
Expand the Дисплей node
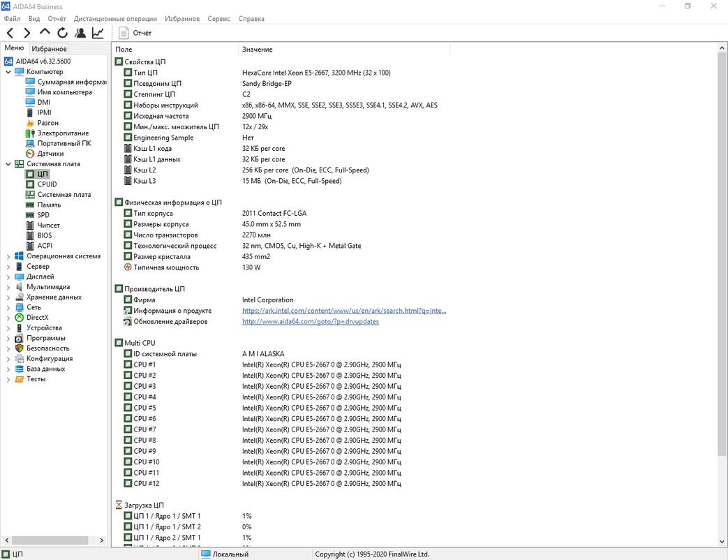click(x=8, y=277)
